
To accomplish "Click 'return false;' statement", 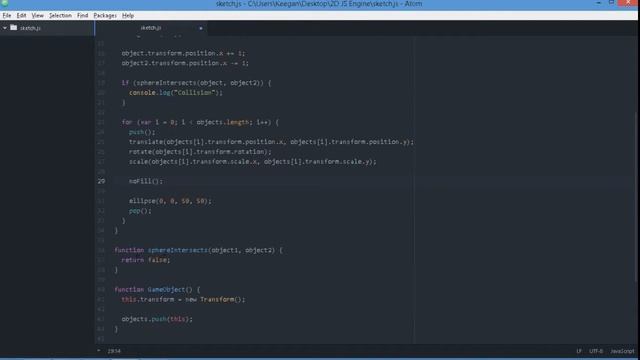I will pyautogui.click(x=146, y=260).
